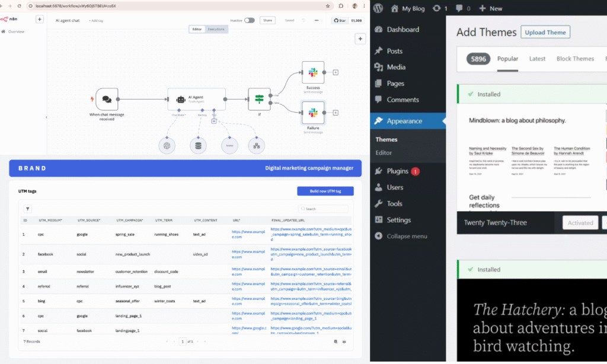Open the three-dot workflow options menu
The height and width of the screenshot is (364, 607).
[x=317, y=20]
